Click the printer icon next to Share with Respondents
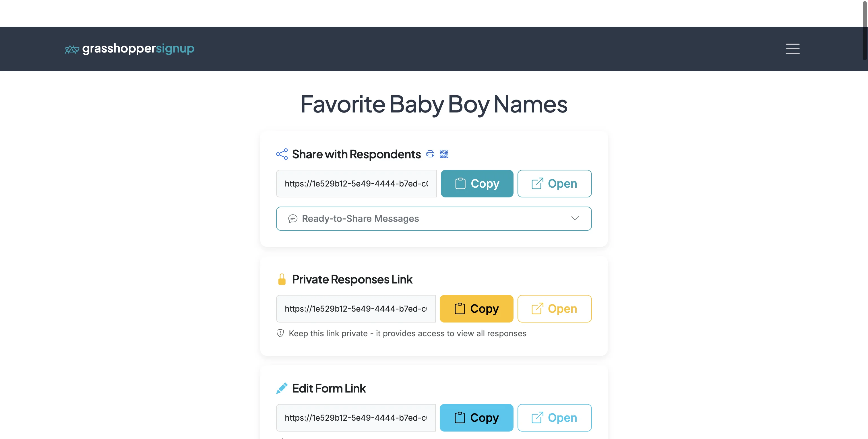 430,154
